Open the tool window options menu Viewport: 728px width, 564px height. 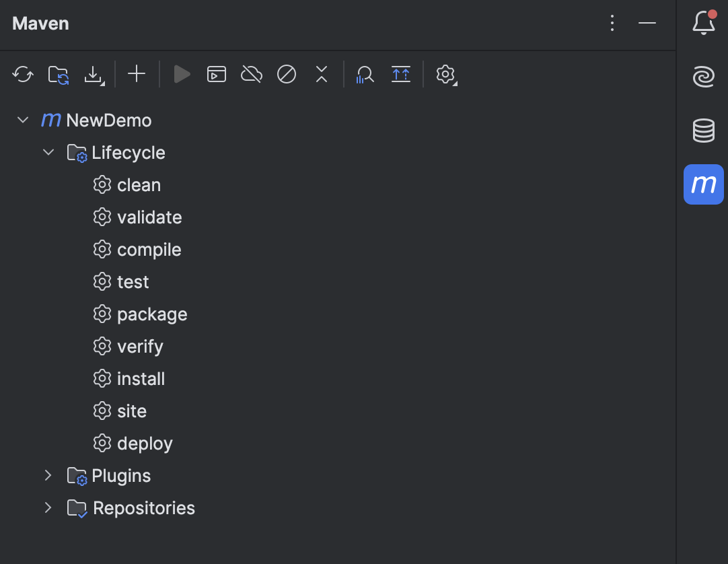612,24
